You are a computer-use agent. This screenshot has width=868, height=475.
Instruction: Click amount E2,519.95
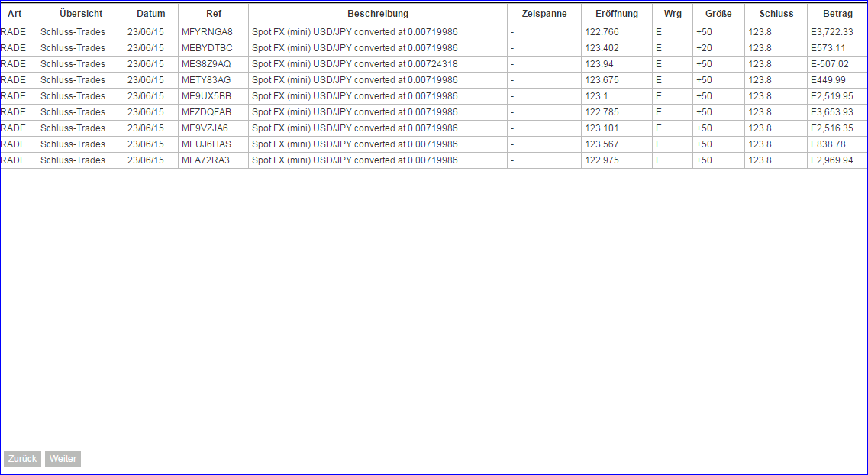point(832,96)
